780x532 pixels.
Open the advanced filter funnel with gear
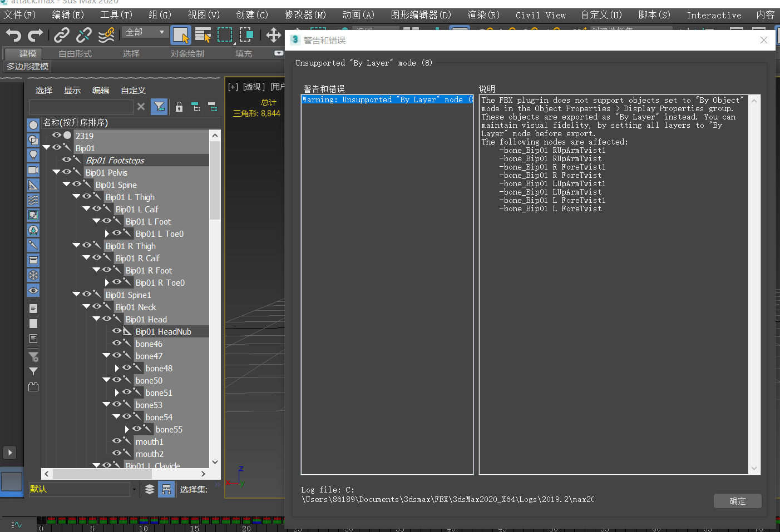(x=33, y=356)
